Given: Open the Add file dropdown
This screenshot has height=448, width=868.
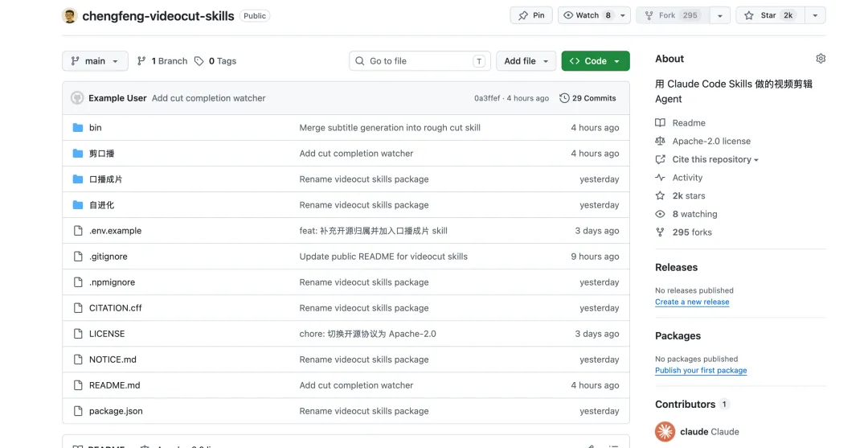Looking at the screenshot, I should click(x=526, y=61).
